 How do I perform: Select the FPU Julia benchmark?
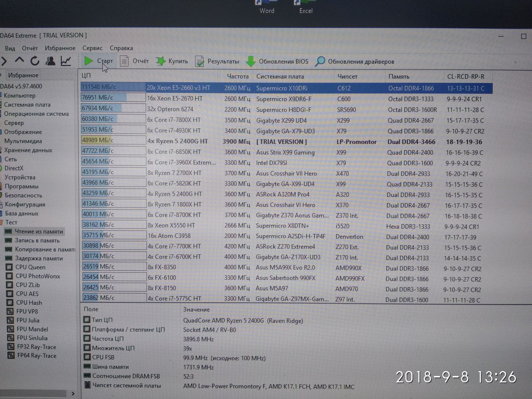(x=28, y=320)
